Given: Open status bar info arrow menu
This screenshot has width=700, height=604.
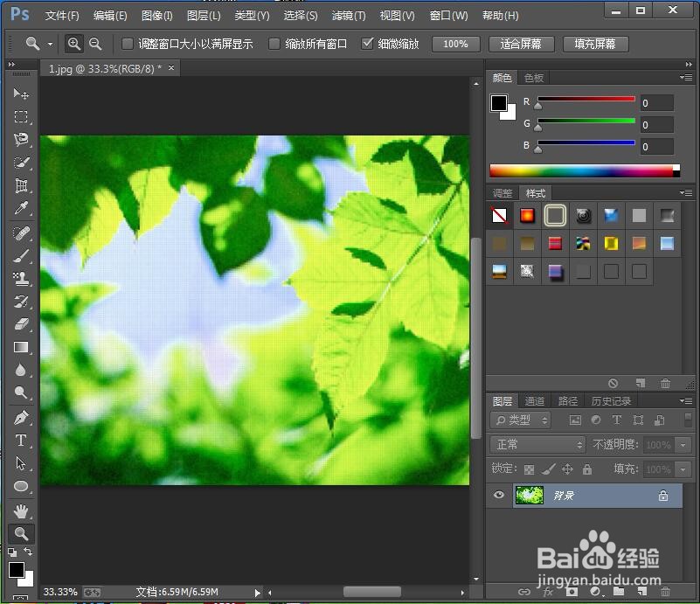Looking at the screenshot, I should click(257, 593).
